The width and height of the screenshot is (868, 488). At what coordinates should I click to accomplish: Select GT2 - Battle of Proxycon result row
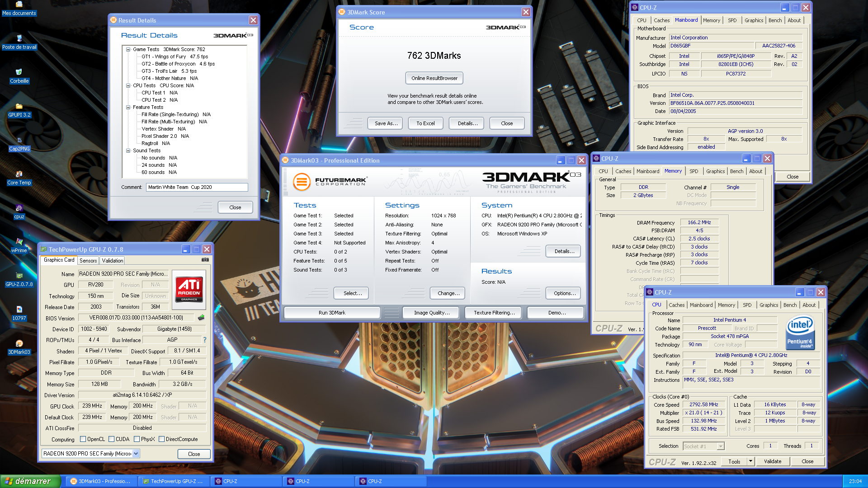pos(178,64)
